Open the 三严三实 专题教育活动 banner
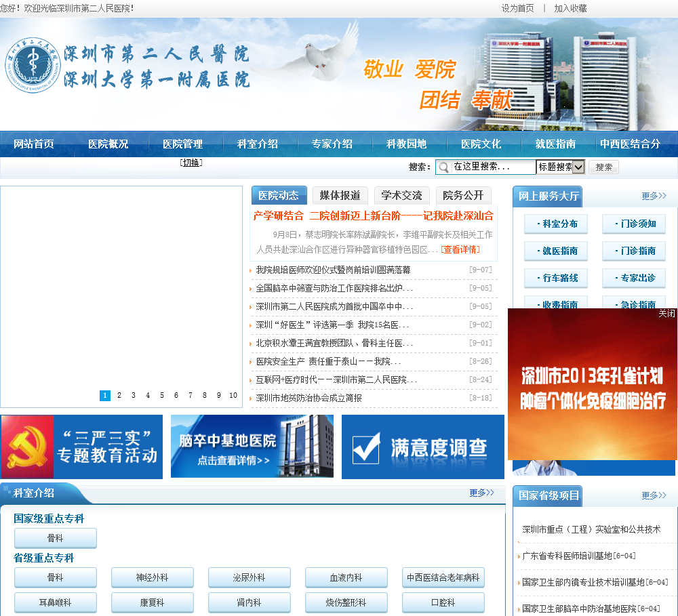 (82, 447)
